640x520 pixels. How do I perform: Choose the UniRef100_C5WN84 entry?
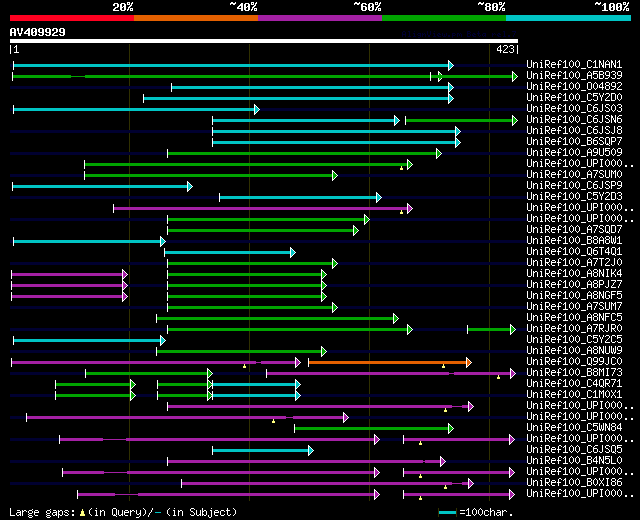click(x=574, y=428)
